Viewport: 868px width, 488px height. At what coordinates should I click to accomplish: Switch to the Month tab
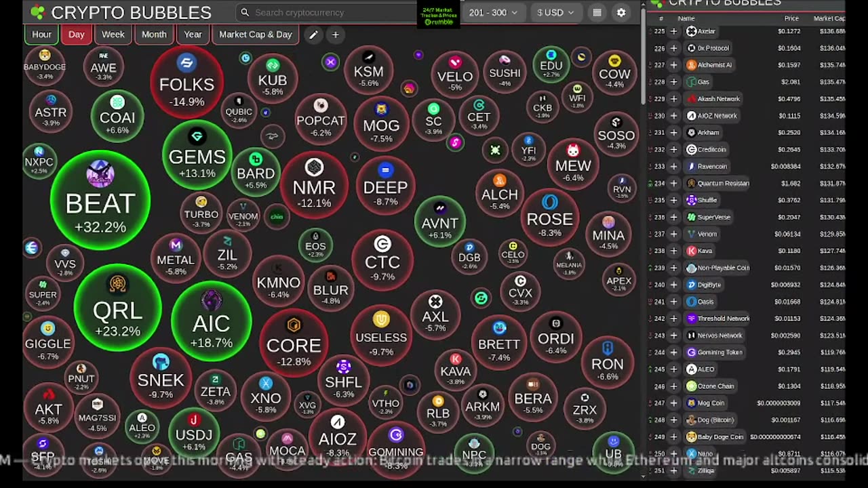click(x=154, y=35)
